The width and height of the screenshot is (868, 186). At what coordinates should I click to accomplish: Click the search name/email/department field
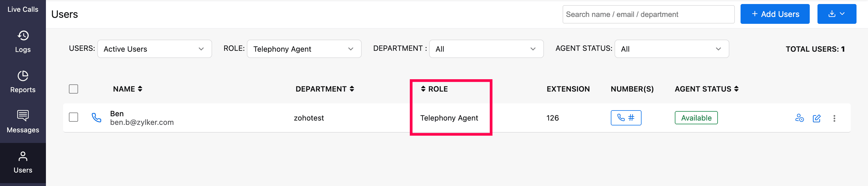(x=648, y=14)
